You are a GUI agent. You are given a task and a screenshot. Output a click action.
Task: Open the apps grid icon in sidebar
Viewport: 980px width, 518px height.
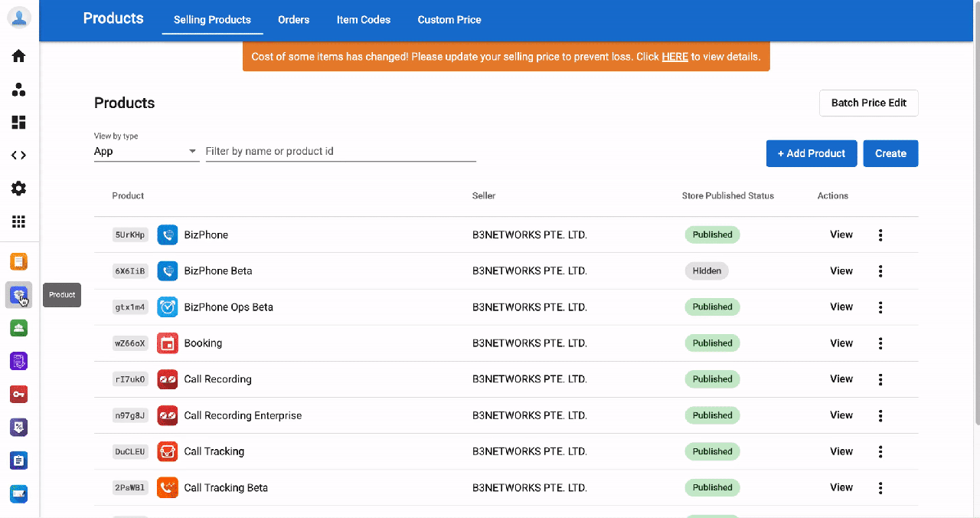[19, 221]
